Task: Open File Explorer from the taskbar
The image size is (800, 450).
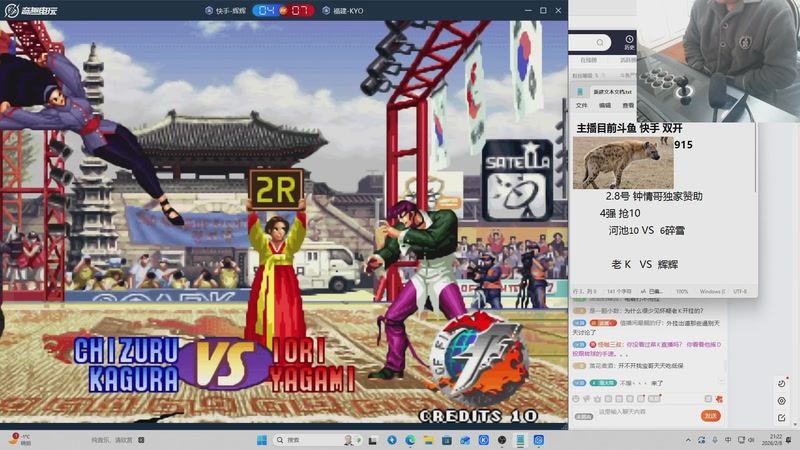Action: (x=428, y=440)
